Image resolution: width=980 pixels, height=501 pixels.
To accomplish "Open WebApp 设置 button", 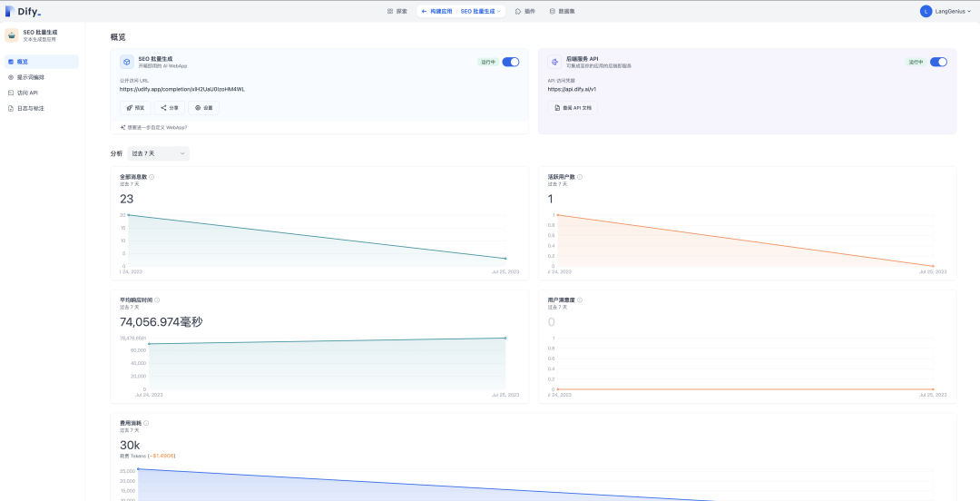I will [204, 108].
